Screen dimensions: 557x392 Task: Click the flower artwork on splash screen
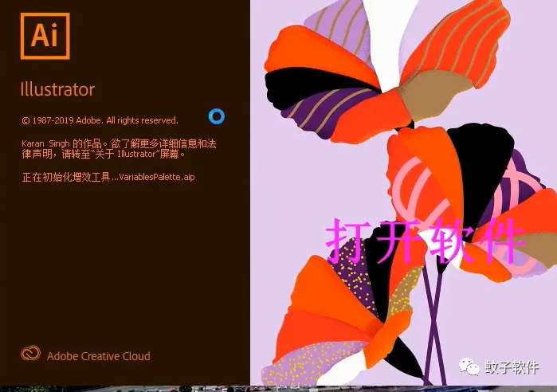tap(403, 193)
